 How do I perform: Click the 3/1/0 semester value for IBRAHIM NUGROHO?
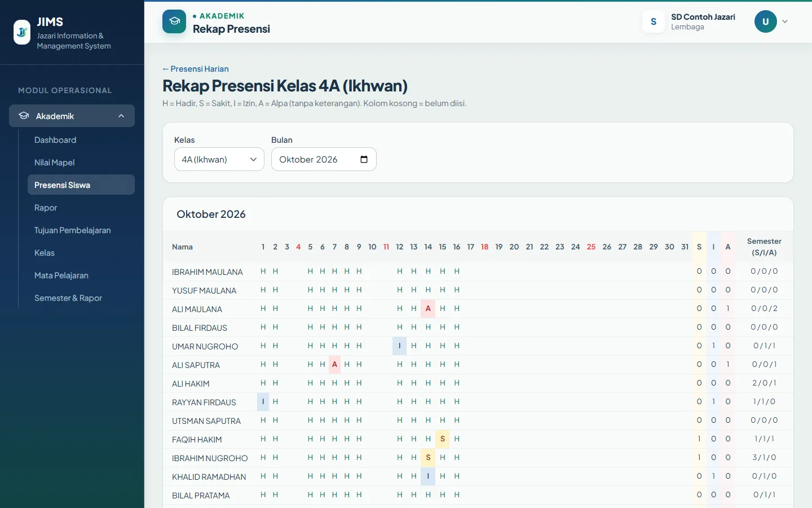[764, 457]
